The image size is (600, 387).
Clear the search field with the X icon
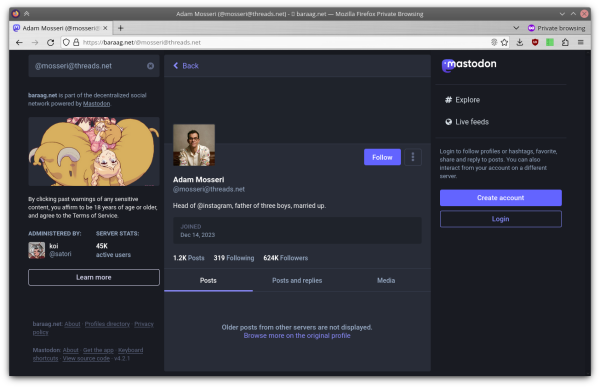[x=150, y=66]
